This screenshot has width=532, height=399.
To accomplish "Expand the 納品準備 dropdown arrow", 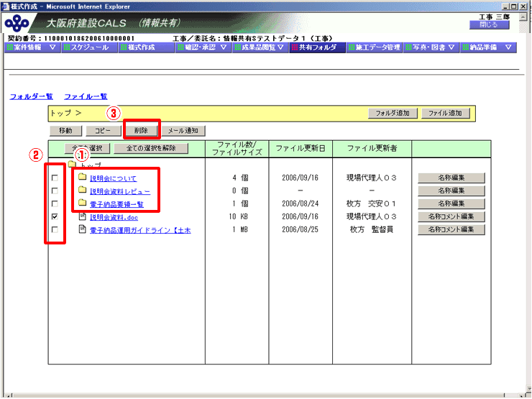I will pyautogui.click(x=508, y=47).
